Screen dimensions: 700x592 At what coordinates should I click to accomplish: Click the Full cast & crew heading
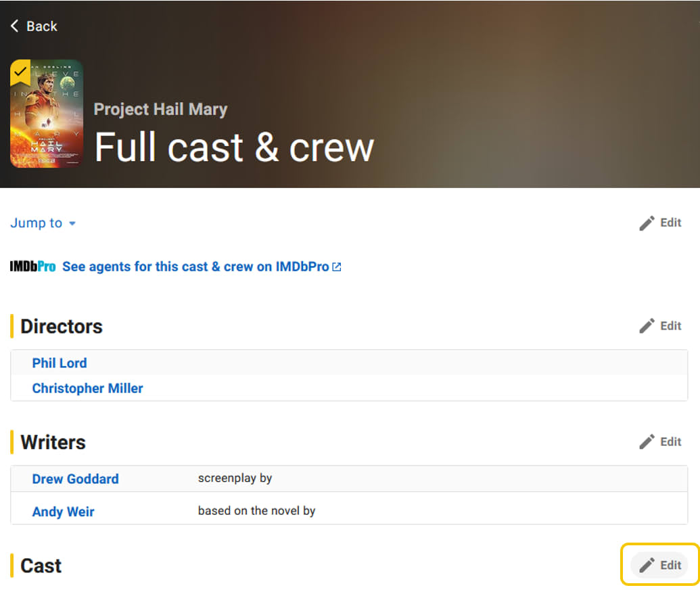pos(234,147)
